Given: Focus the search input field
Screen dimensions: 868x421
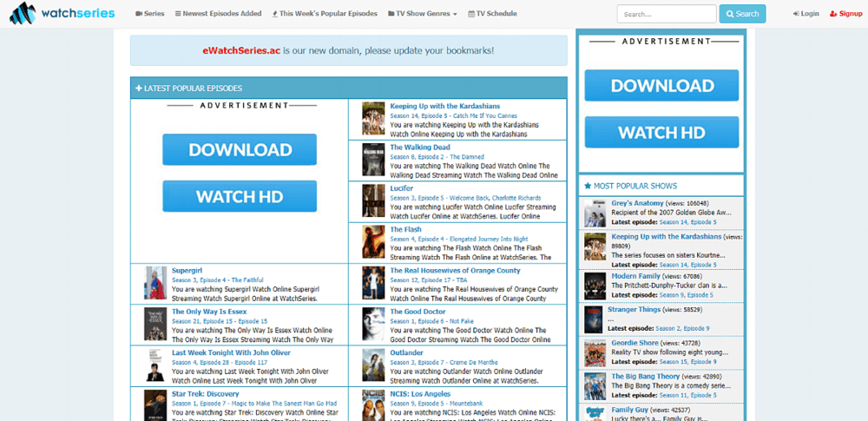Looking at the screenshot, I should [667, 14].
